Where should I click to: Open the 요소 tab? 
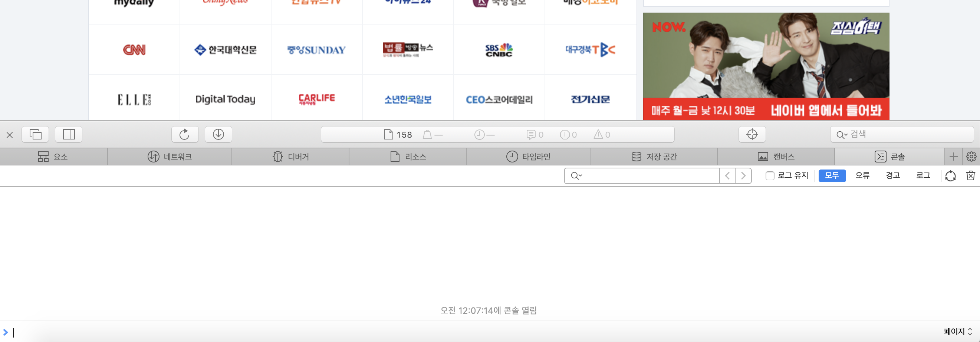[54, 157]
